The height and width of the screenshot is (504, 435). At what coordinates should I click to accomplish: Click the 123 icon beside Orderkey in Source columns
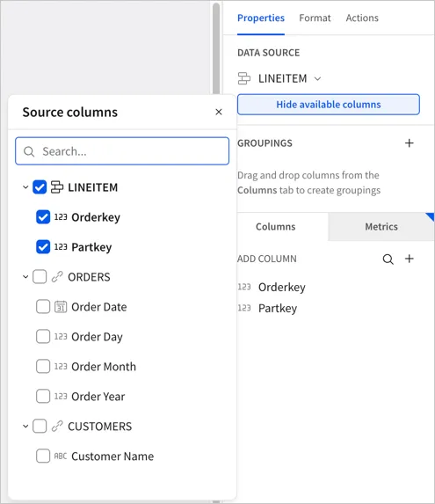pyautogui.click(x=61, y=217)
